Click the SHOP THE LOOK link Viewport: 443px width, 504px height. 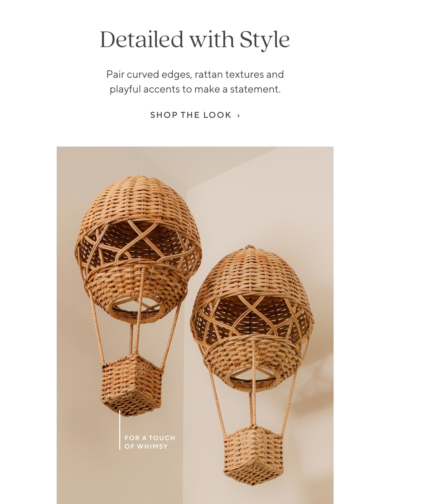tap(195, 115)
